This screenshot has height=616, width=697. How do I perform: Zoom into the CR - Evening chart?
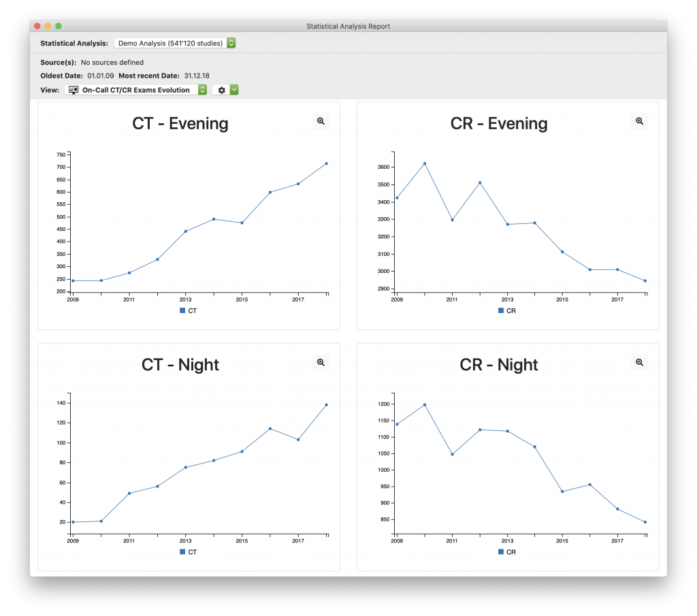click(639, 121)
